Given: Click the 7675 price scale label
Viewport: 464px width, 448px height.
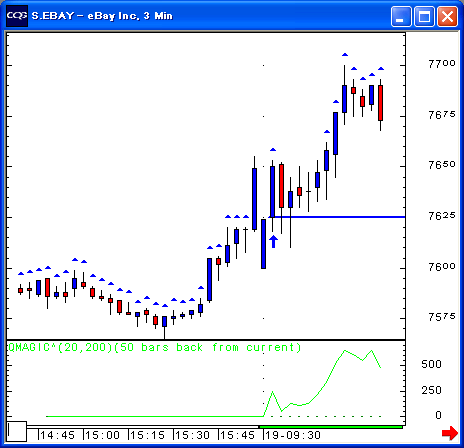Looking at the screenshot, I should pyautogui.click(x=442, y=115).
